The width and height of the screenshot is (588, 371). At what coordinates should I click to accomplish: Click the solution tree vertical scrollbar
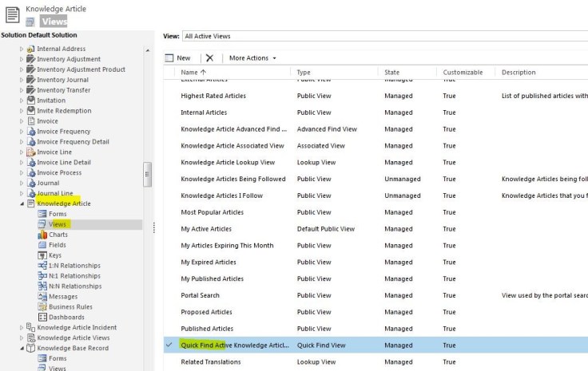[147, 176]
